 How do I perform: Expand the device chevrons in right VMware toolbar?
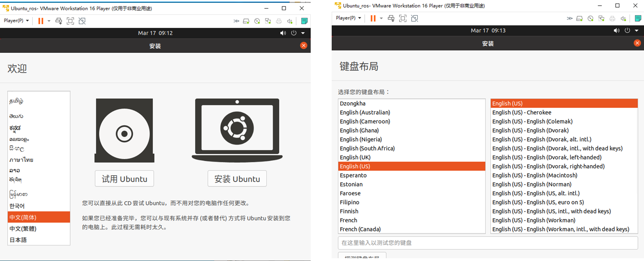tap(569, 18)
